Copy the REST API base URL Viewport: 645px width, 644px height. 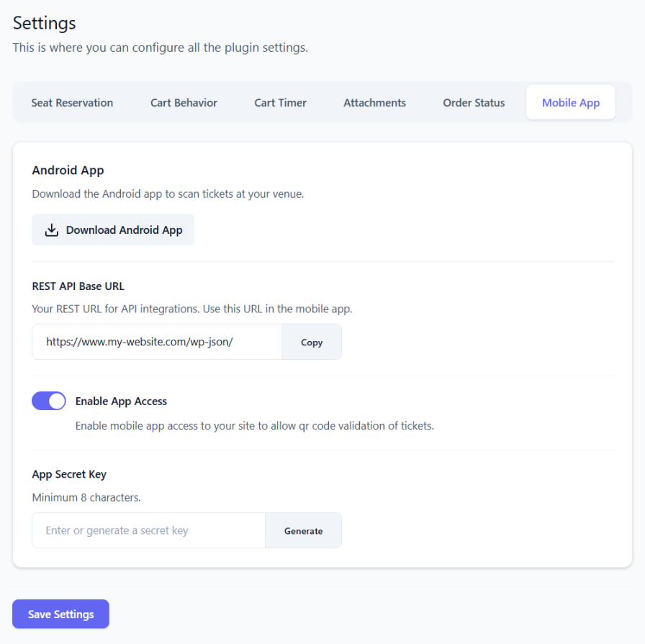pos(311,343)
